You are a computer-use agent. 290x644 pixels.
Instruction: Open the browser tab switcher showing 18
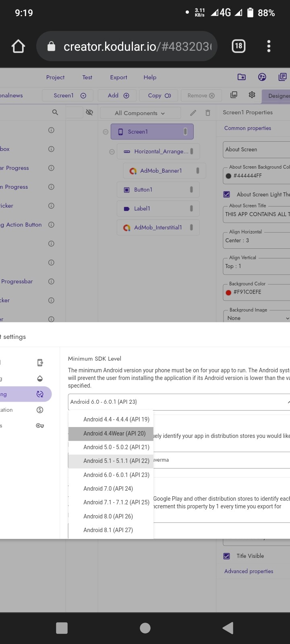pyautogui.click(x=238, y=46)
